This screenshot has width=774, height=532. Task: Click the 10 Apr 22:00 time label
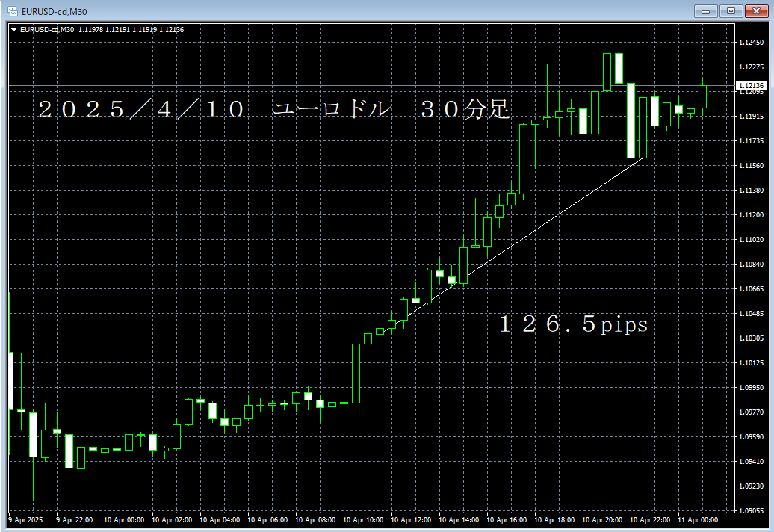[x=651, y=519]
